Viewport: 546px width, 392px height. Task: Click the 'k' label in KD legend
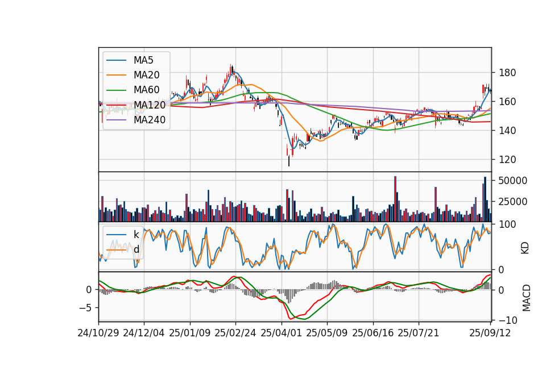(136, 235)
